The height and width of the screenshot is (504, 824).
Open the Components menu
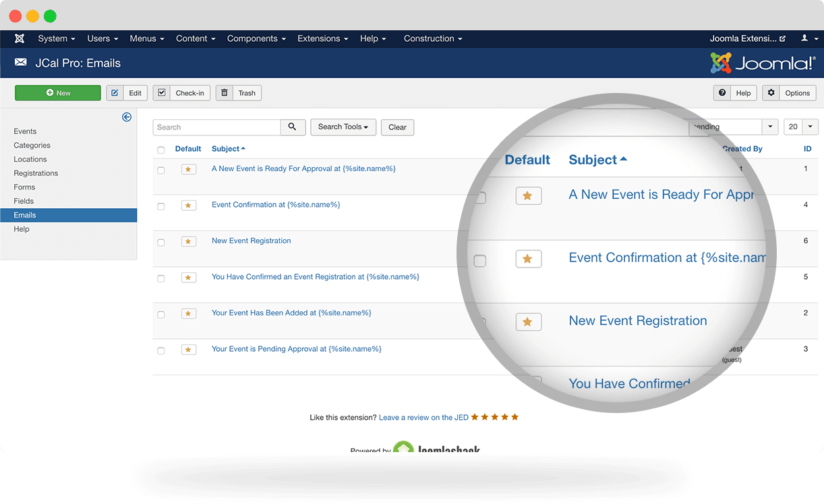click(256, 38)
